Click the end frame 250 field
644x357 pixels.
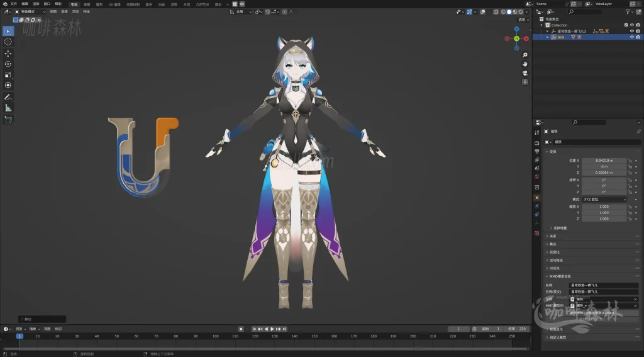518,329
